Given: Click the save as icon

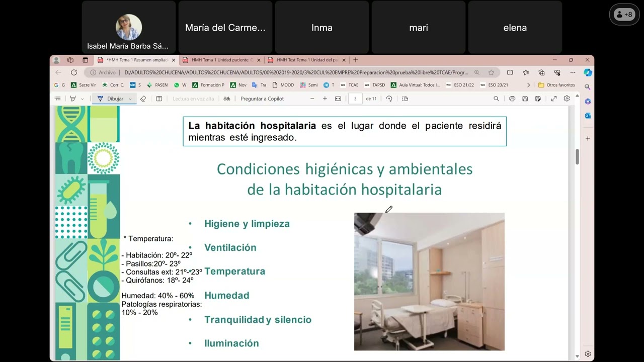Looking at the screenshot, I should (x=538, y=99).
